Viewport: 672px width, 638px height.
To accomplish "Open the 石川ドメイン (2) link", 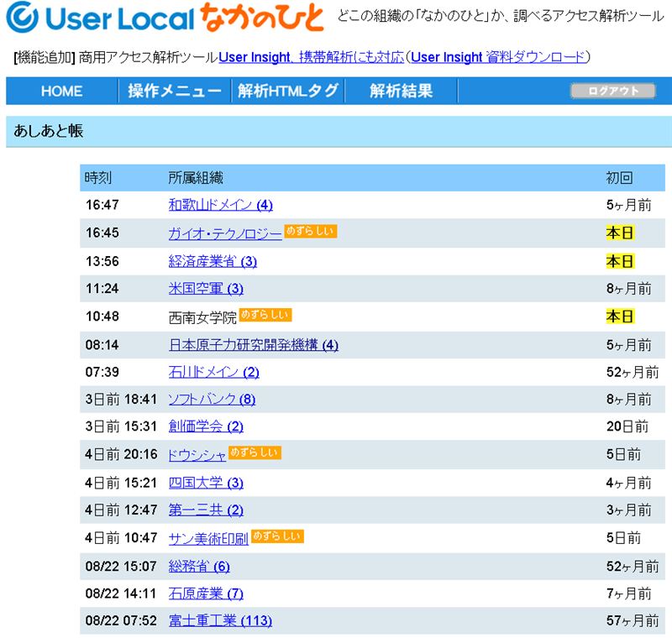I will pyautogui.click(x=213, y=372).
